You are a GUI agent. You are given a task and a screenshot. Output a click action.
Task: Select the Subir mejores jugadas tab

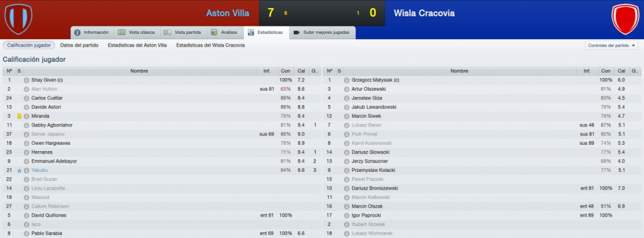coord(323,33)
